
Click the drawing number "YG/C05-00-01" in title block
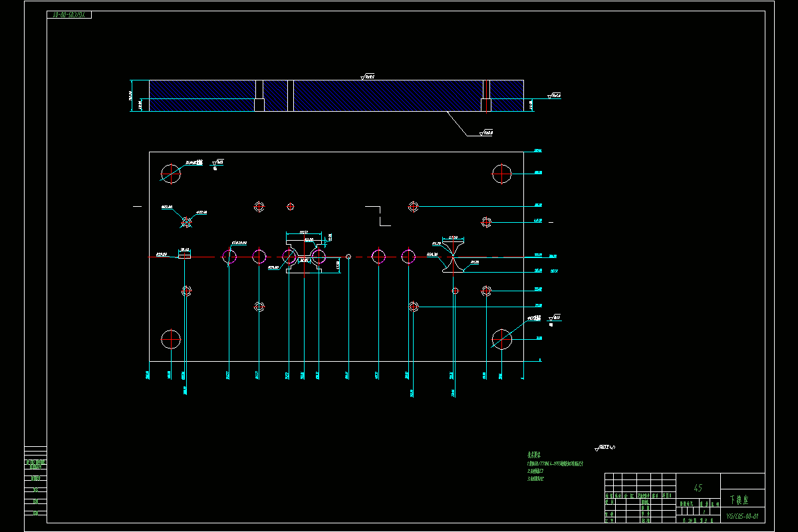pyautogui.click(x=742, y=516)
